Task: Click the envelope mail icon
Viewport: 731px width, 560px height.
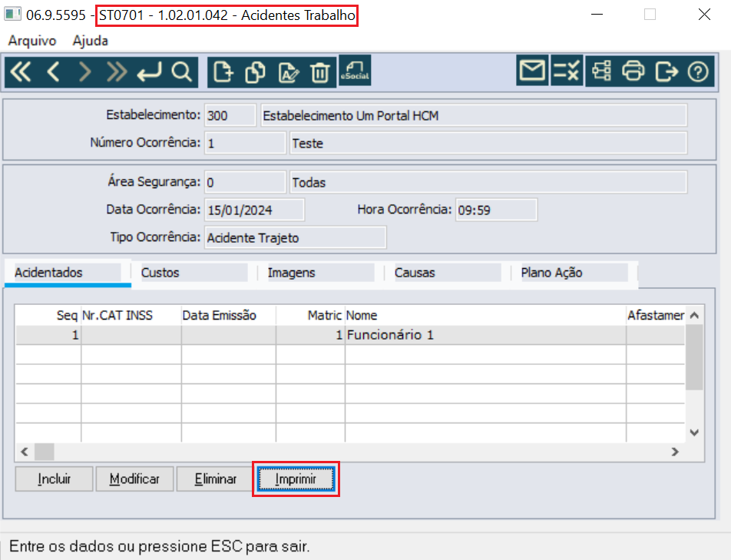Action: point(532,71)
